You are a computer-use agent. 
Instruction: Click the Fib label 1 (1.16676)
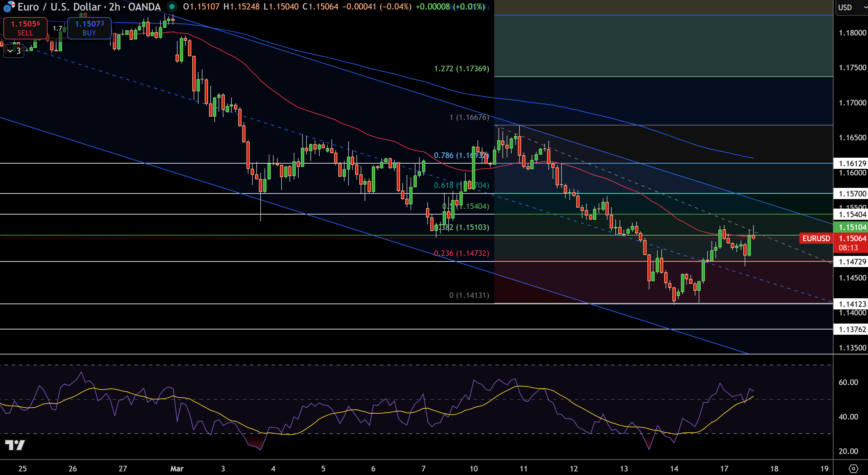pyautogui.click(x=469, y=117)
